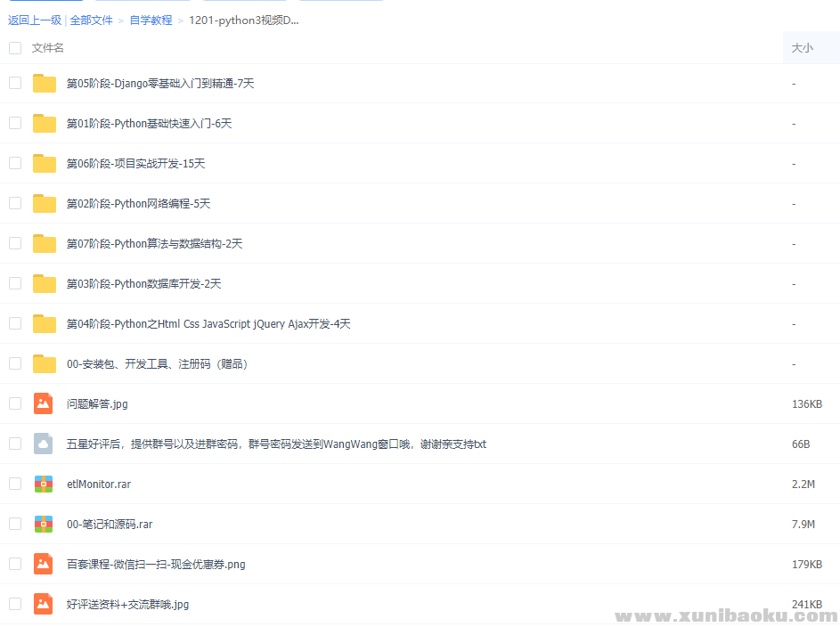The height and width of the screenshot is (627, 840).
Task: Click the folder icon for 00-安装包、开发工具、注册码（赠品）
Action: [44, 362]
